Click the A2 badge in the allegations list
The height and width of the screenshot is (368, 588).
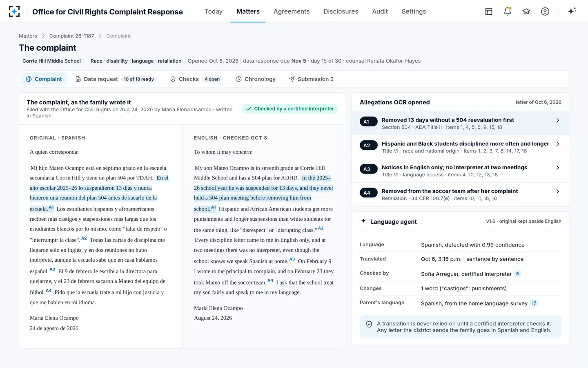[368, 146]
